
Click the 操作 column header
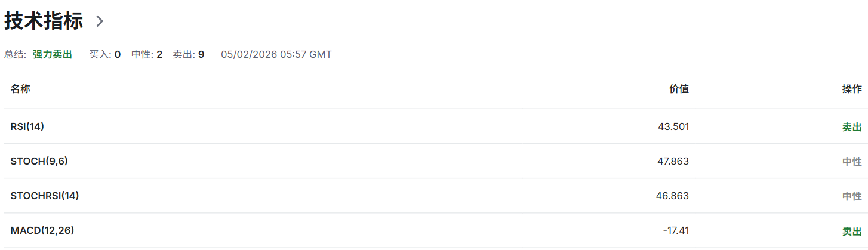[x=852, y=89]
